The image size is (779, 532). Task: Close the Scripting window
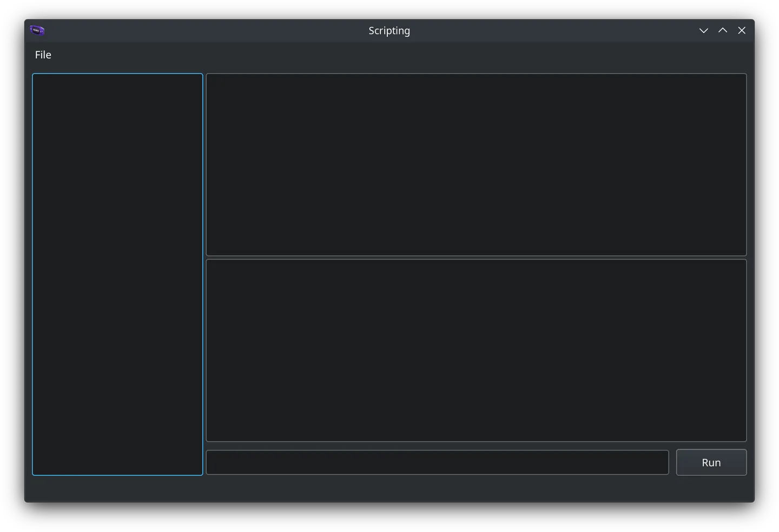742,30
